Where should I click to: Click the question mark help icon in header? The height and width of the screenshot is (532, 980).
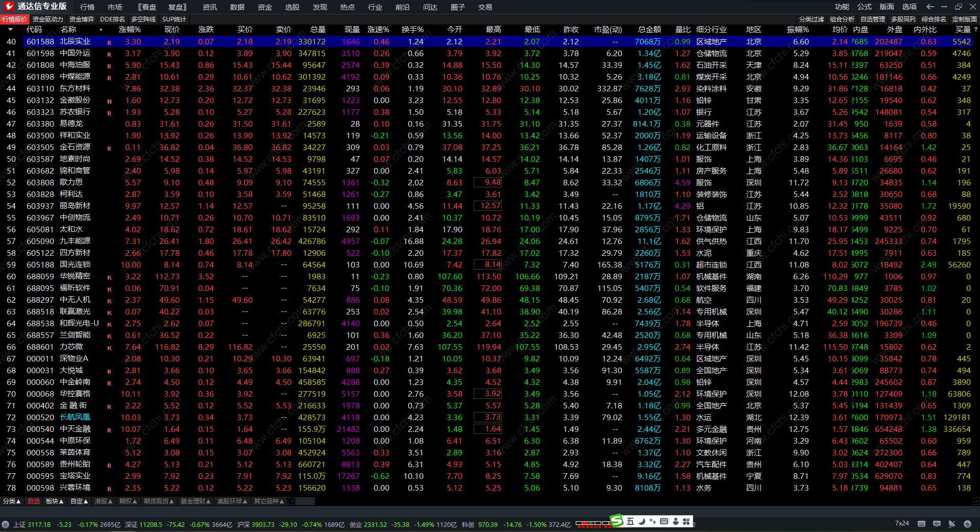tap(975, 30)
